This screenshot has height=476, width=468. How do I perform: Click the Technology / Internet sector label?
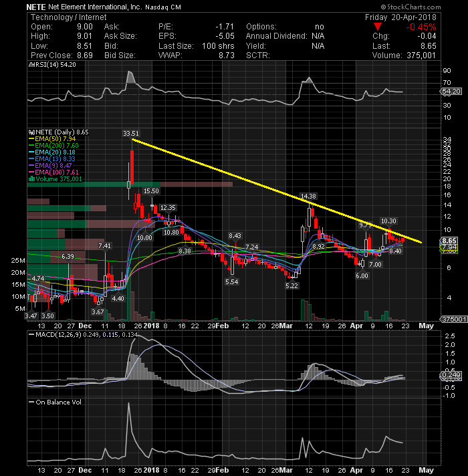click(69, 17)
